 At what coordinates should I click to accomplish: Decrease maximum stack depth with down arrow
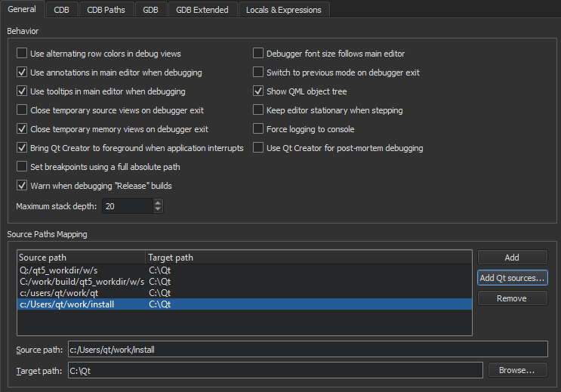pos(157,209)
